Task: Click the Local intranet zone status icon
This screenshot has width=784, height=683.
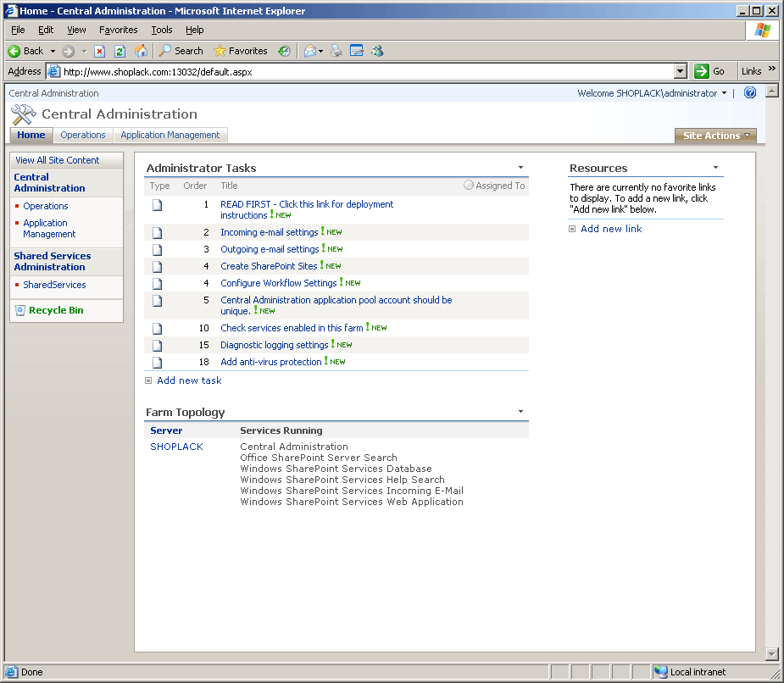Action: pos(661,672)
